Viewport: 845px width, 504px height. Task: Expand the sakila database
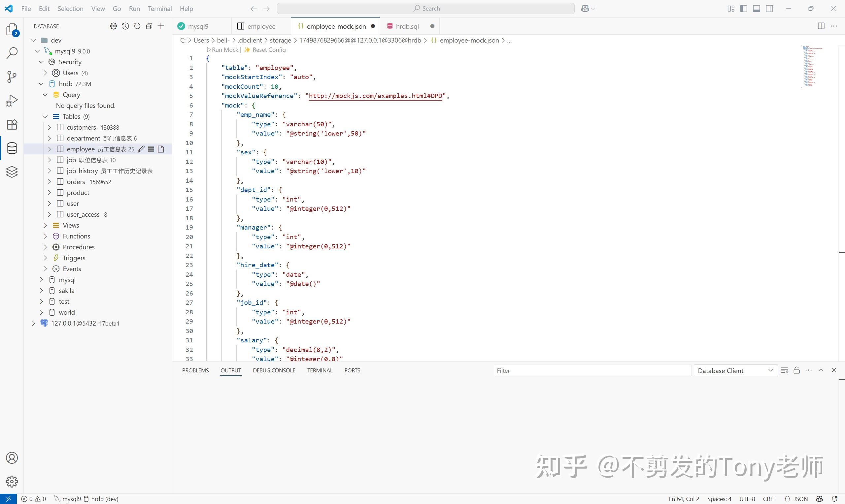coord(42,290)
